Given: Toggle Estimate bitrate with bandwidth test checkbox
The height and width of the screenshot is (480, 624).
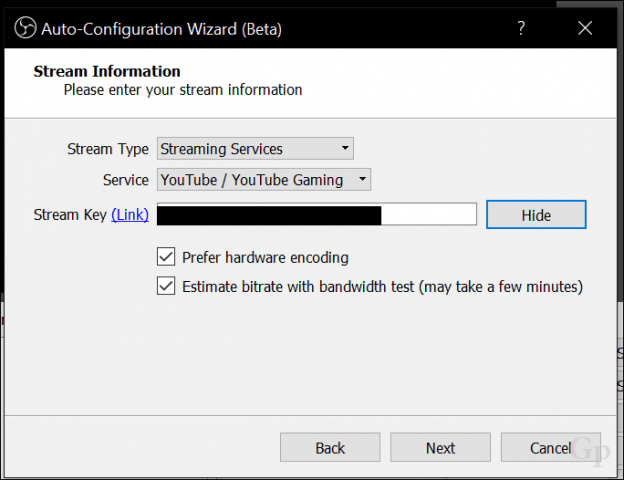Looking at the screenshot, I should (x=166, y=286).
